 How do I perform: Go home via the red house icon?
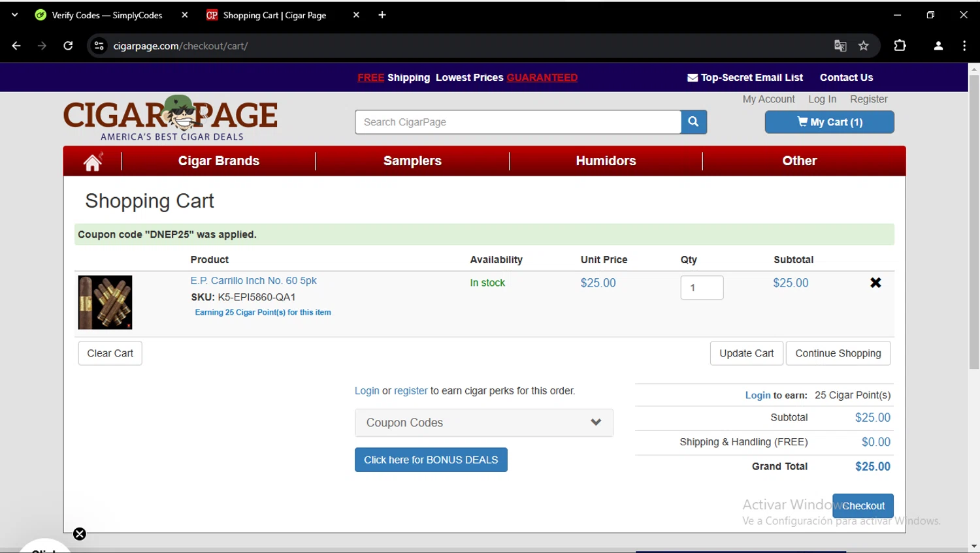pyautogui.click(x=93, y=161)
